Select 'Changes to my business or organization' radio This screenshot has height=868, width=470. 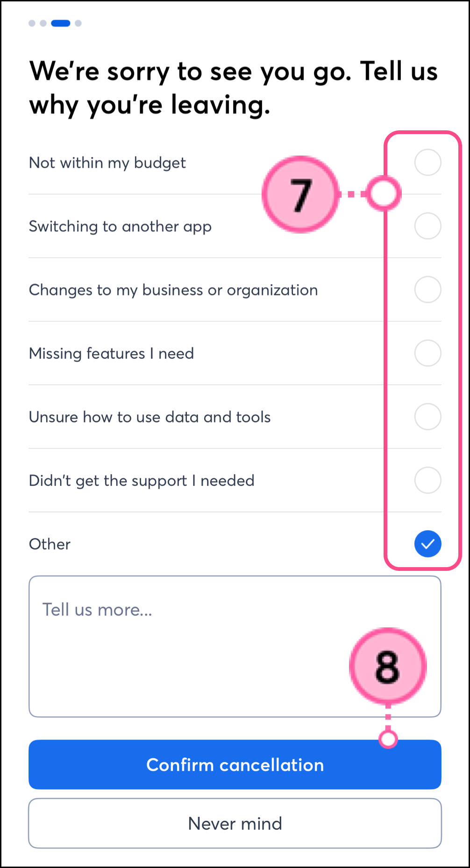tap(427, 290)
